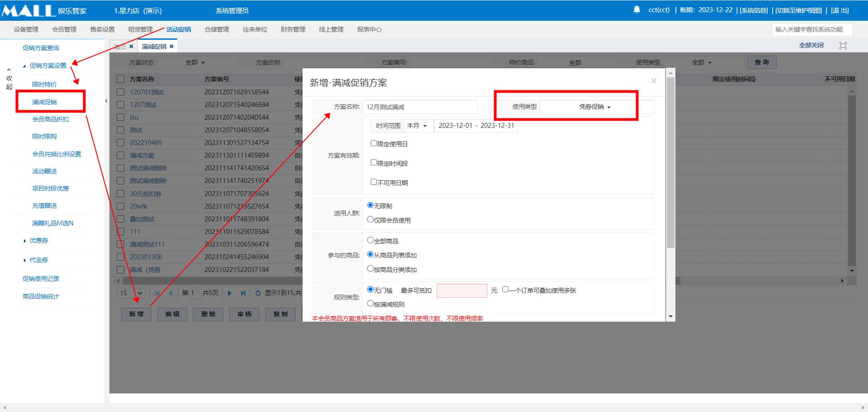
Task: Click the 审核 button
Action: pyautogui.click(x=245, y=314)
